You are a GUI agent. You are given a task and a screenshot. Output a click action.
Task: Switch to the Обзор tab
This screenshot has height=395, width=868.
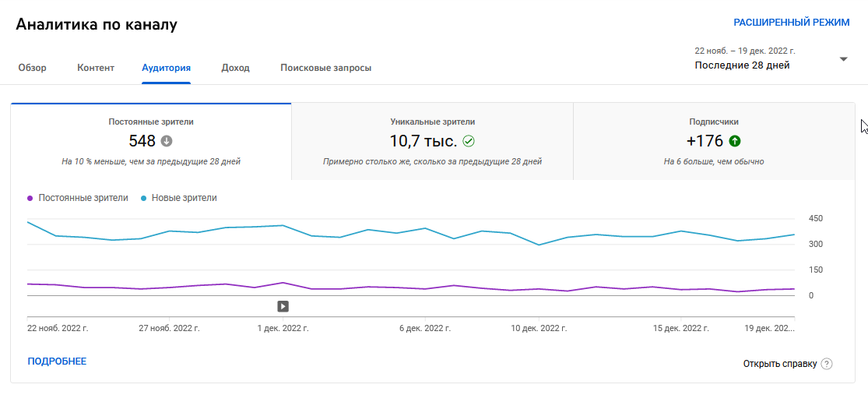[x=32, y=68]
